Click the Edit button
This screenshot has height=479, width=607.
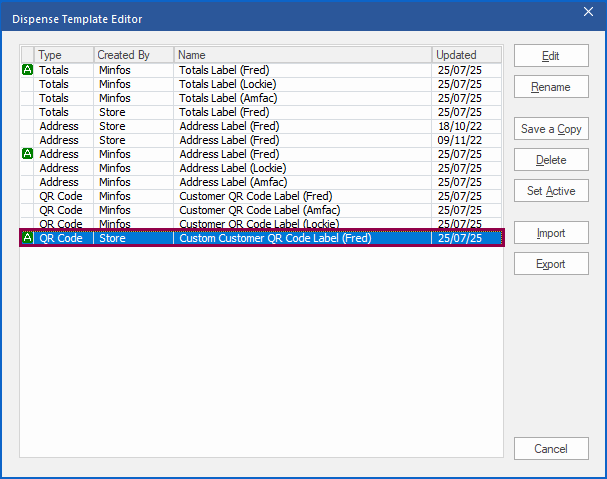(x=551, y=56)
